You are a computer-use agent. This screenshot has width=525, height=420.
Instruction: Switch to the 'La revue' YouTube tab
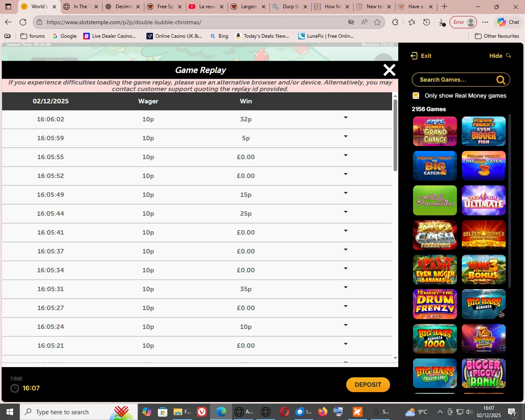(x=206, y=7)
